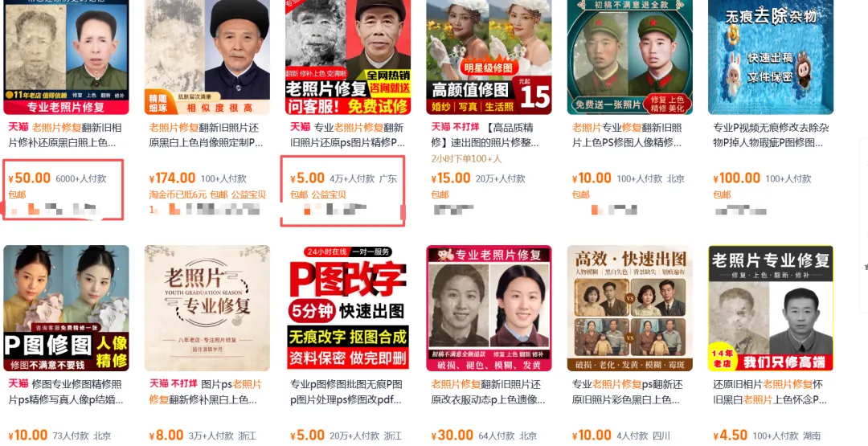Open the 高效·快速出图 family photos thumbnail
868x446 pixels.
tap(630, 309)
